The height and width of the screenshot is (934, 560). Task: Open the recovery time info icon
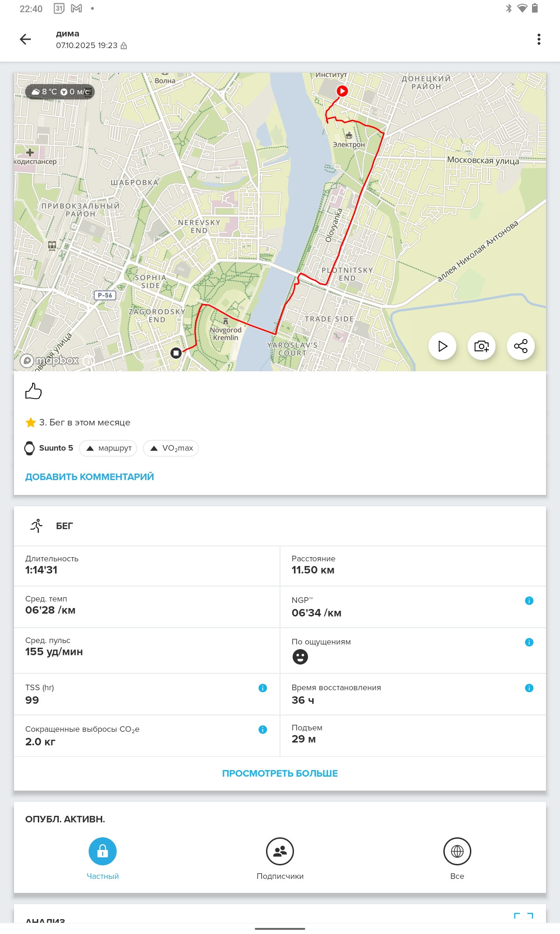click(x=529, y=688)
